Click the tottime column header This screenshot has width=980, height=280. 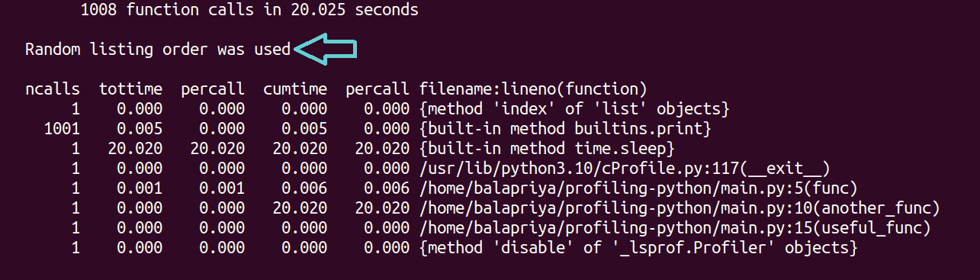[x=130, y=89]
